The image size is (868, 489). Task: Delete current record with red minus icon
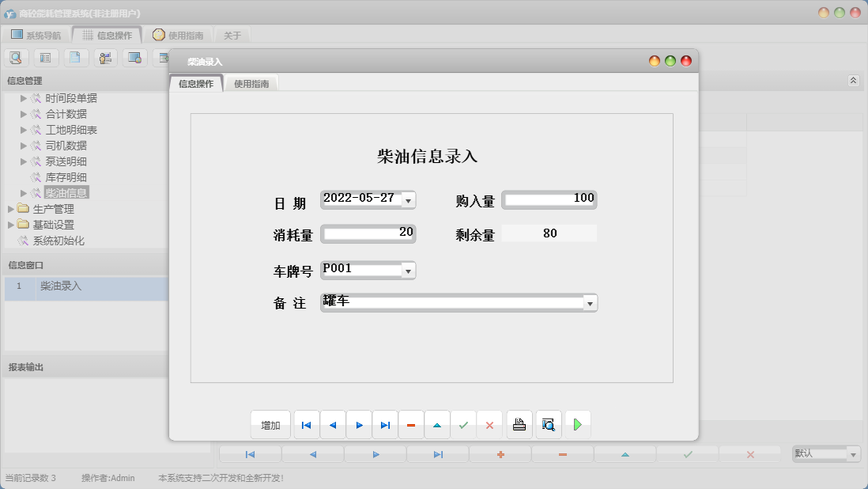(x=411, y=424)
